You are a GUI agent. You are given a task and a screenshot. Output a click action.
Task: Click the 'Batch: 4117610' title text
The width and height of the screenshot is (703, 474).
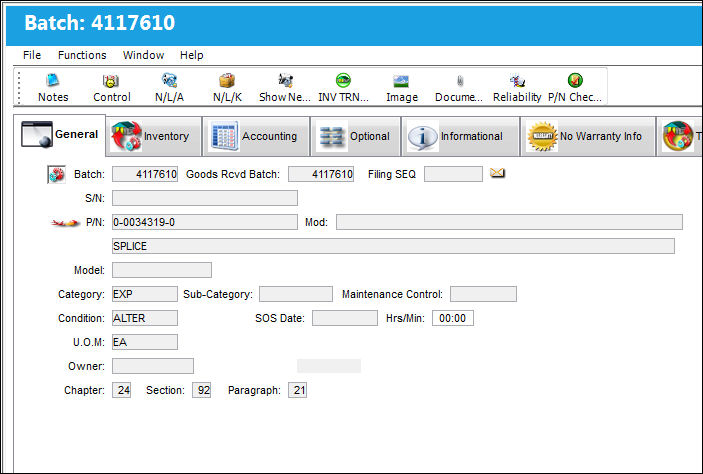pos(100,23)
